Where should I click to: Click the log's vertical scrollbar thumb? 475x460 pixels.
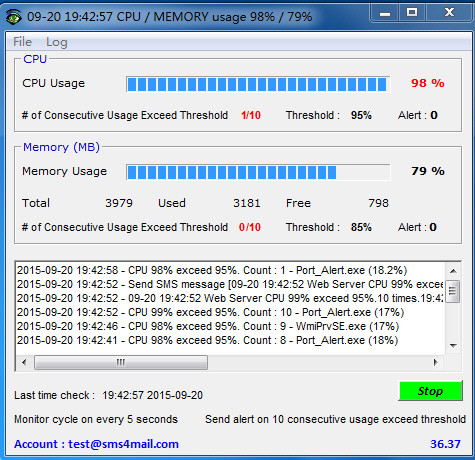pos(453,291)
